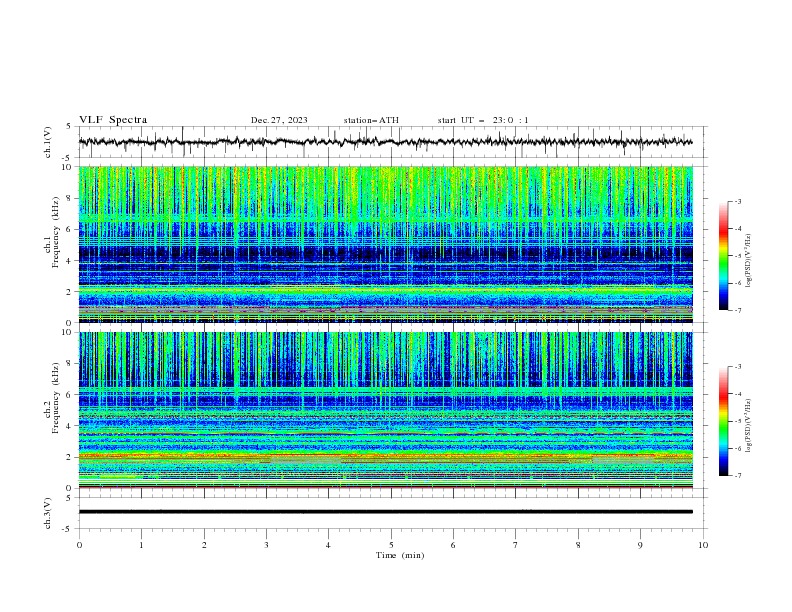Click the "10" kHz tick of ch.1 spectrogram

coord(66,167)
